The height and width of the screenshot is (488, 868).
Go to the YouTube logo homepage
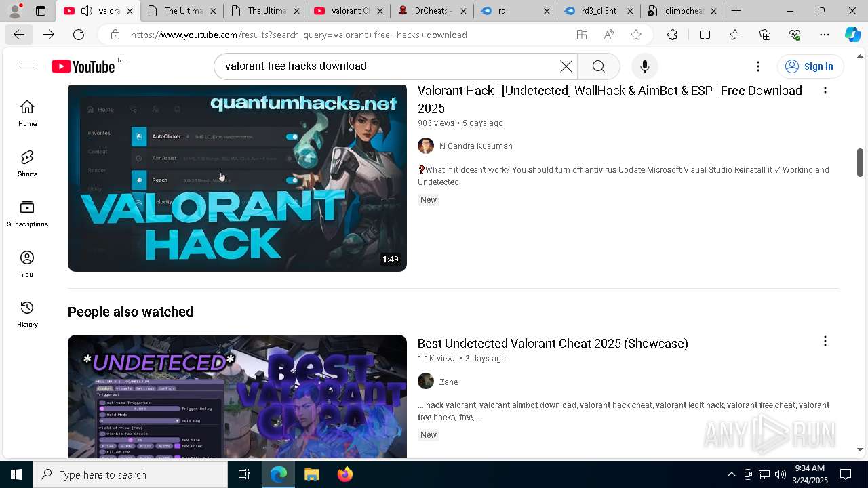[83, 66]
